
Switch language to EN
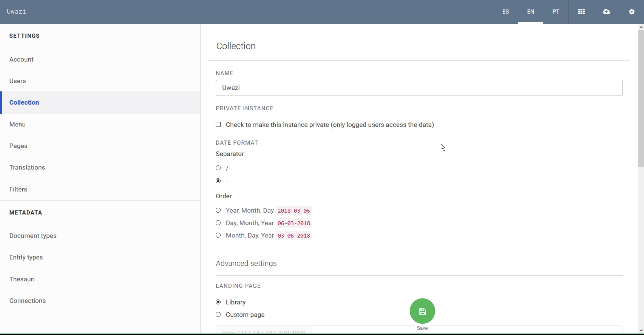pyautogui.click(x=531, y=12)
